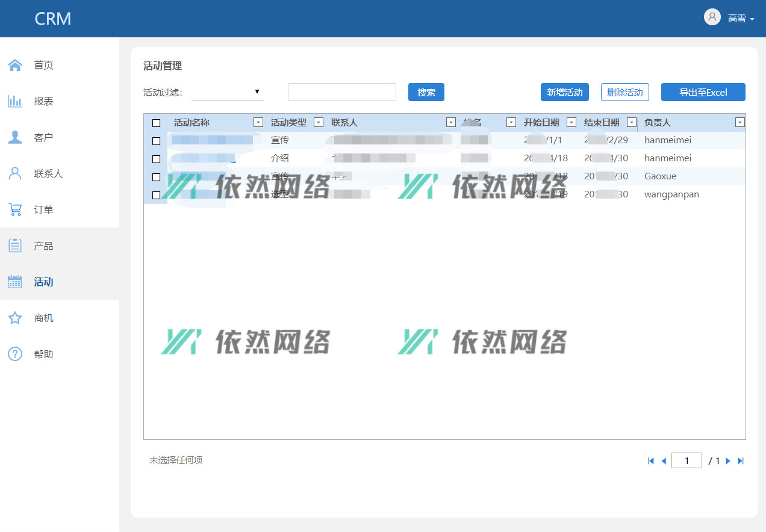Select 活动 menu item in sidebar

[43, 282]
